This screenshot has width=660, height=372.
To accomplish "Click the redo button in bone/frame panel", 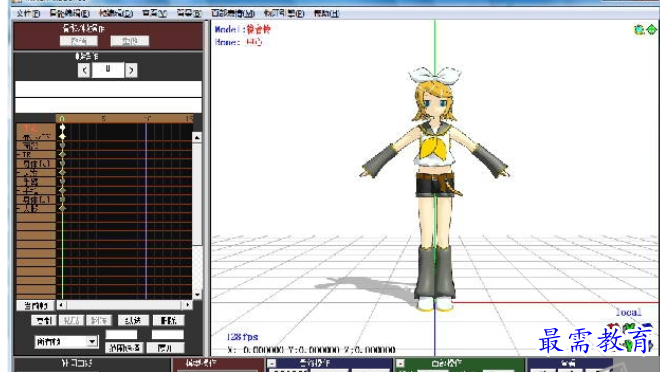I will [x=130, y=41].
